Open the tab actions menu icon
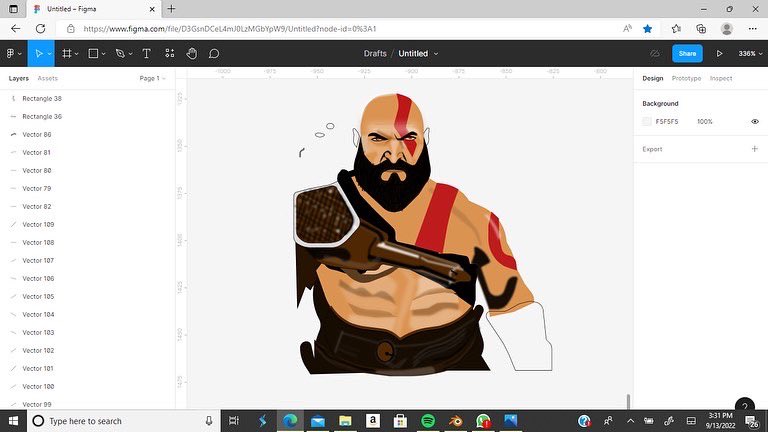 (x=13, y=9)
